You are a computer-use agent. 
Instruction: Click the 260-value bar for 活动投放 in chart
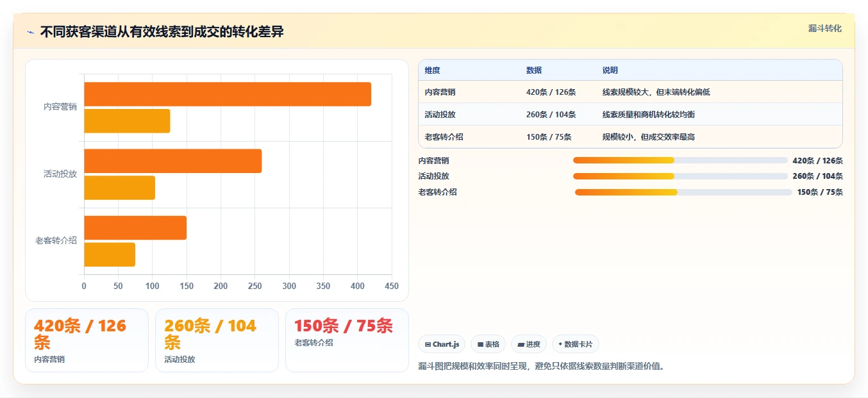point(173,161)
